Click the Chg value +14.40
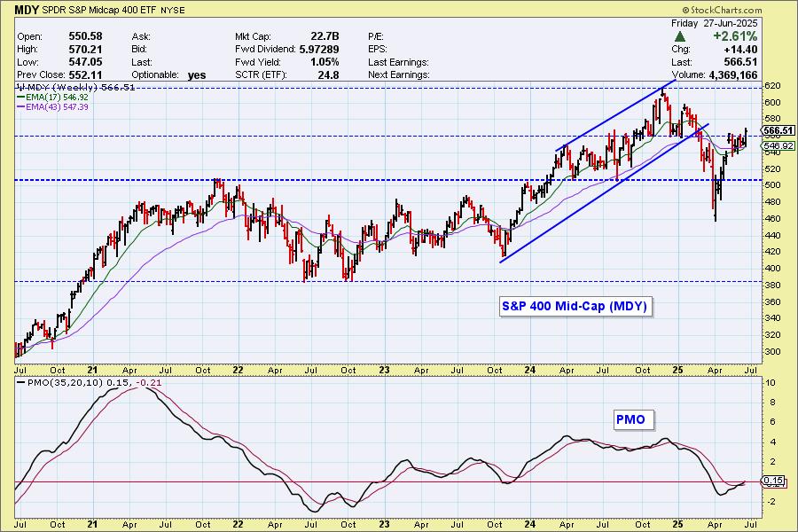The width and height of the screenshot is (798, 532). [740, 50]
